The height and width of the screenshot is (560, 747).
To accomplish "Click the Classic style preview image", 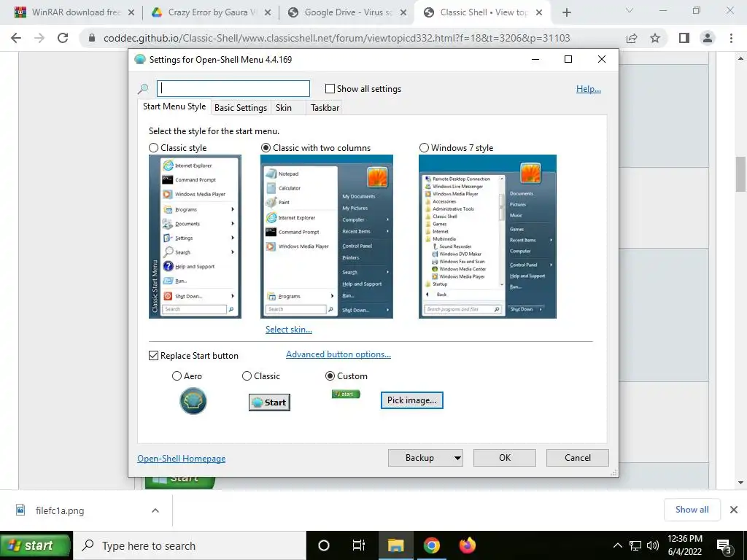I will (x=195, y=237).
